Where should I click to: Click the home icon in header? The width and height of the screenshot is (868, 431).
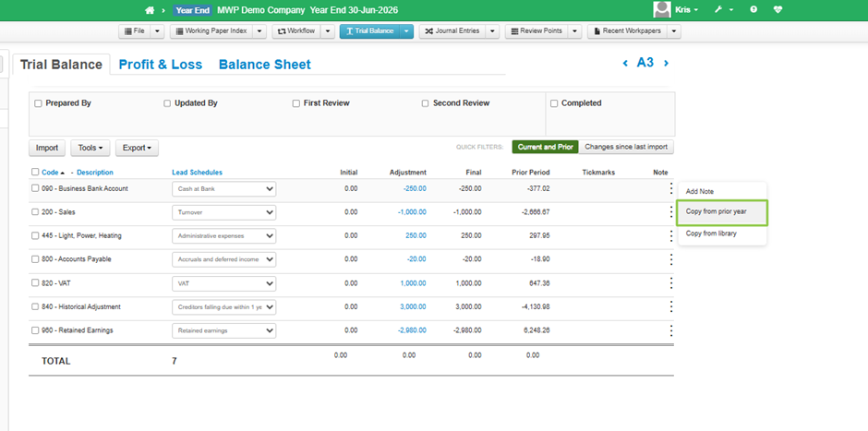(150, 9)
